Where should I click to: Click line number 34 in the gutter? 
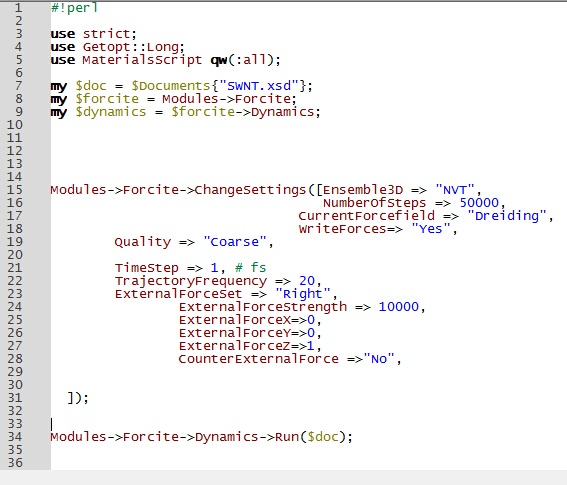pos(14,437)
